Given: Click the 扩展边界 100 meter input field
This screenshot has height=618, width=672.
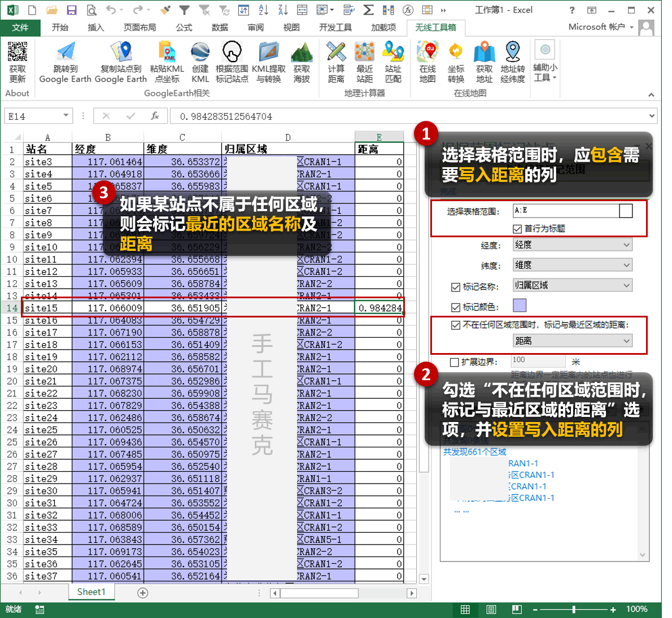Looking at the screenshot, I should click(x=538, y=360).
